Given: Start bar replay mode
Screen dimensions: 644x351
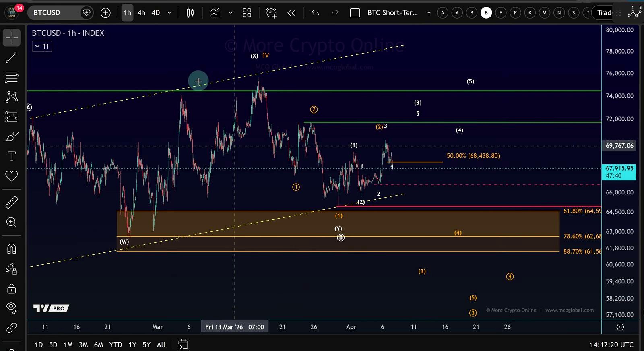Looking at the screenshot, I should 291,13.
